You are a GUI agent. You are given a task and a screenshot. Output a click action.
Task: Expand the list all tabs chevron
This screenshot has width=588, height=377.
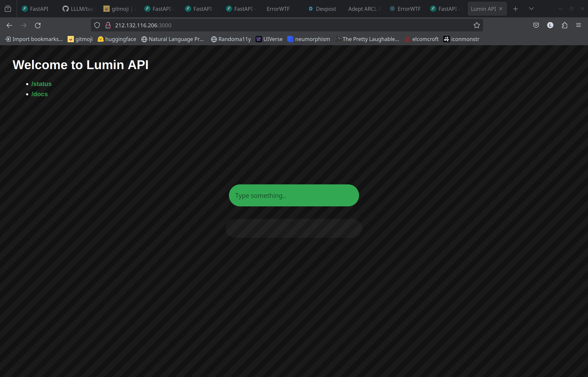coord(531,9)
